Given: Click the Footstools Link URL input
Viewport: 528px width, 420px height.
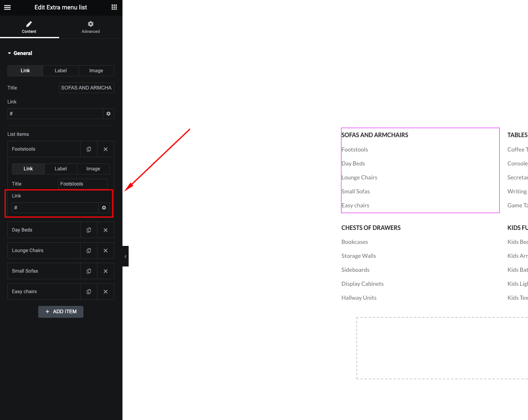Looking at the screenshot, I should tap(55, 208).
